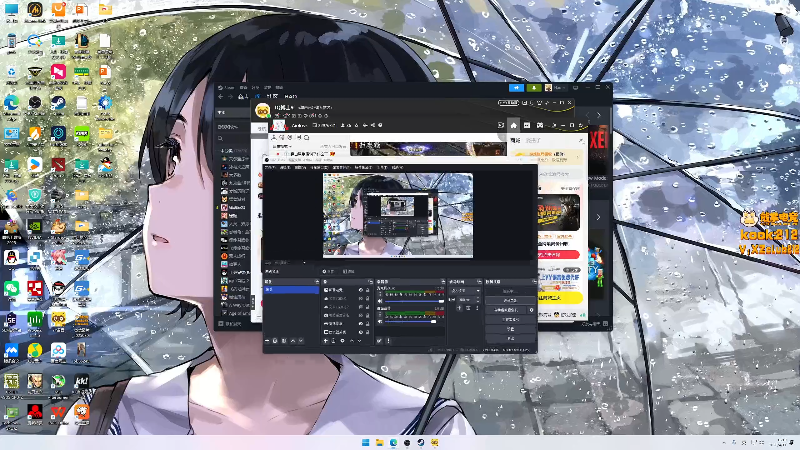
Task: Add a scene transition with plus icon
Action: click(459, 308)
